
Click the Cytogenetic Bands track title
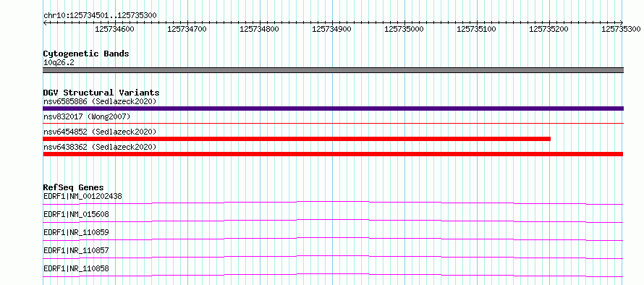click(86, 54)
